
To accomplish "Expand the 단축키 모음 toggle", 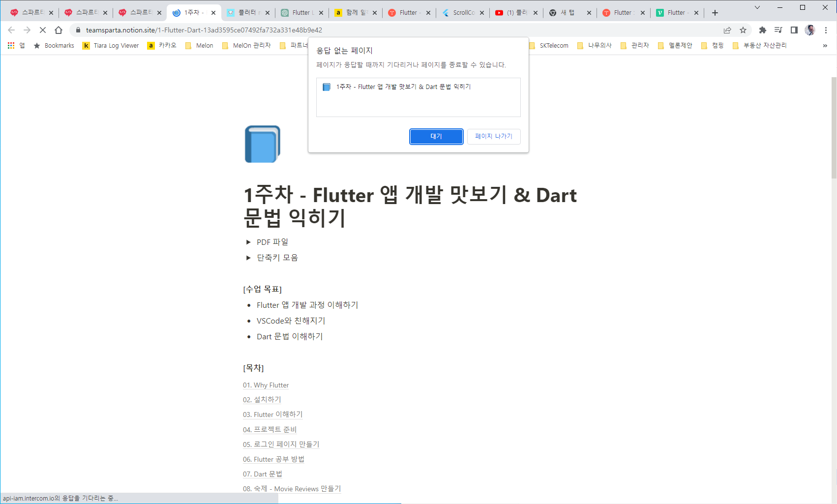I will [x=248, y=258].
